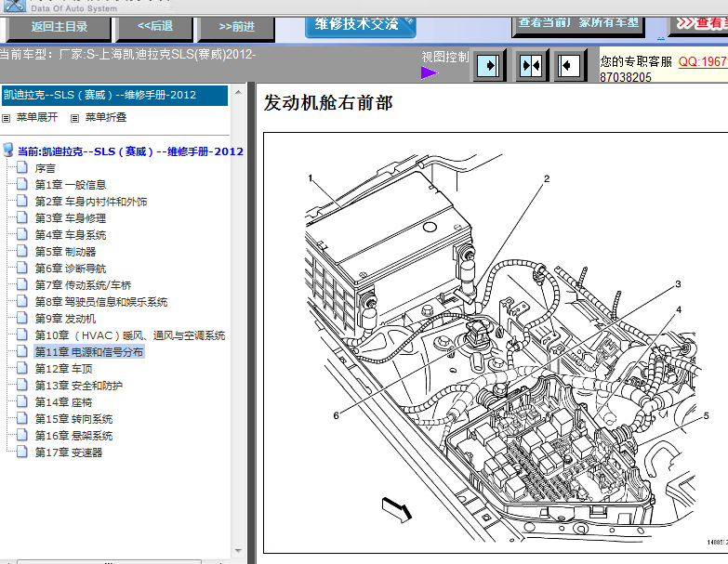Click the engine compartment diagram image
This screenshot has width=728, height=564.
pos(496,343)
